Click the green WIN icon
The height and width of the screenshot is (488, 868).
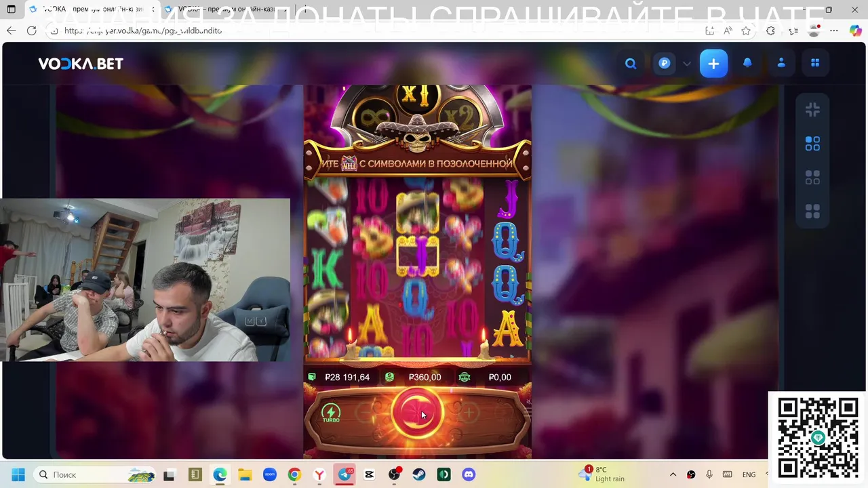(x=465, y=377)
